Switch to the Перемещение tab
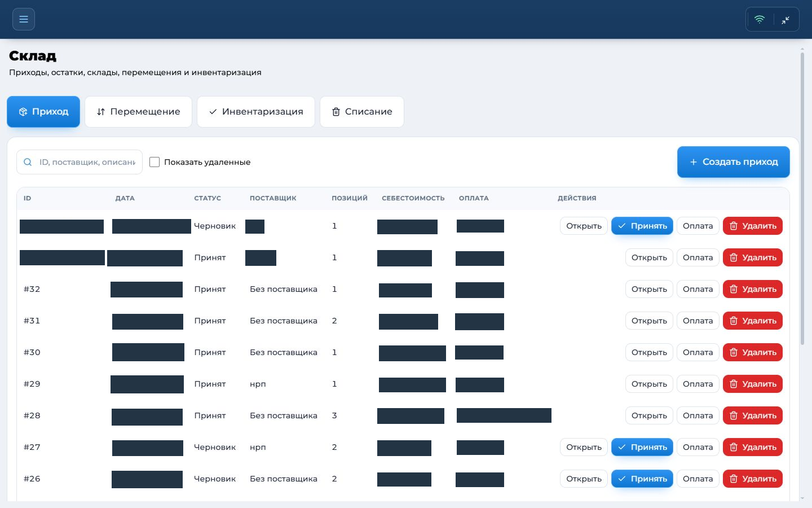Image resolution: width=812 pixels, height=508 pixels. coord(139,112)
